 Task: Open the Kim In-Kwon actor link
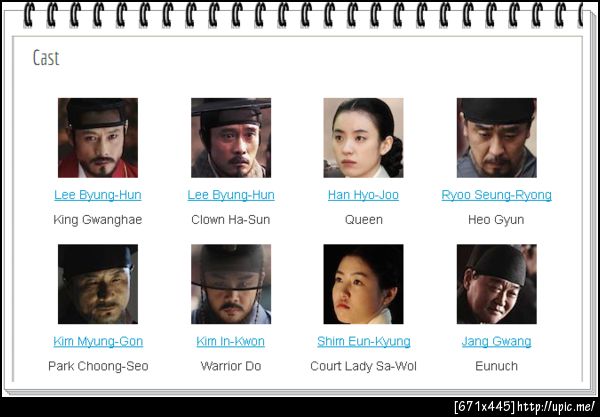[x=230, y=341]
